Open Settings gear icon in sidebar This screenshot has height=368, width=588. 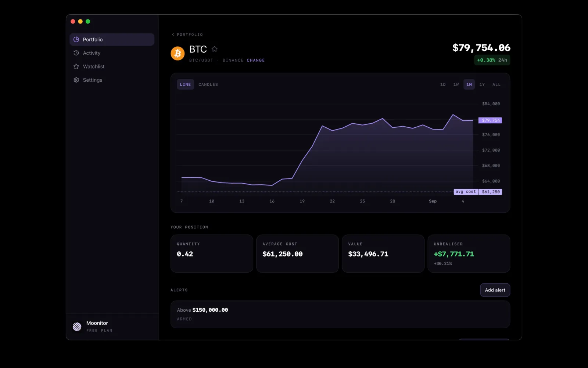tap(76, 80)
